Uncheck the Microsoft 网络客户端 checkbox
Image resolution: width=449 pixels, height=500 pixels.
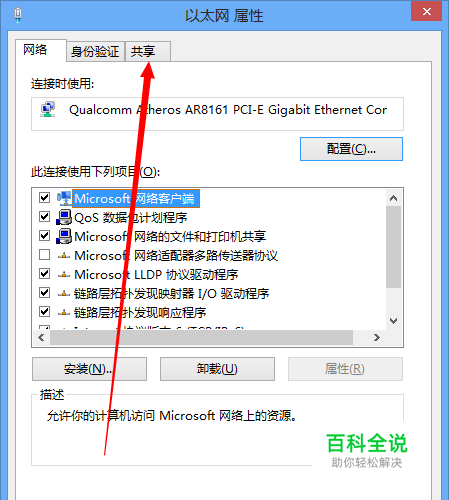[44, 198]
